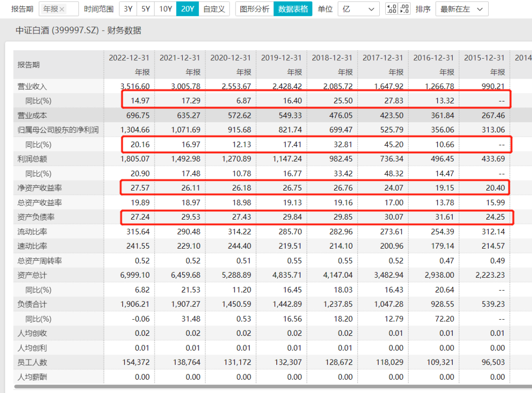The image size is (532, 393).
Task: Select the 净资产收益率 row label
Action: point(40,188)
